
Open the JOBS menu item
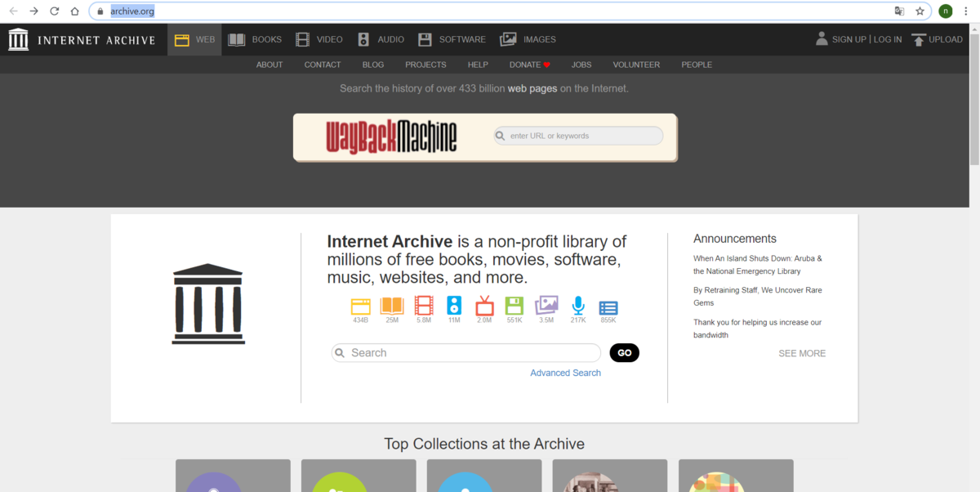[x=581, y=65]
